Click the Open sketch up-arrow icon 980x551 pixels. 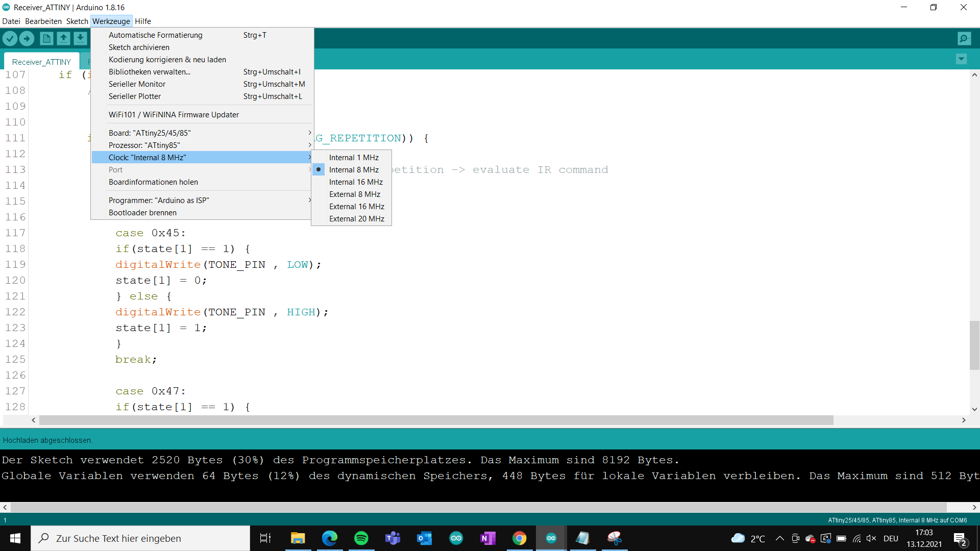(x=63, y=38)
